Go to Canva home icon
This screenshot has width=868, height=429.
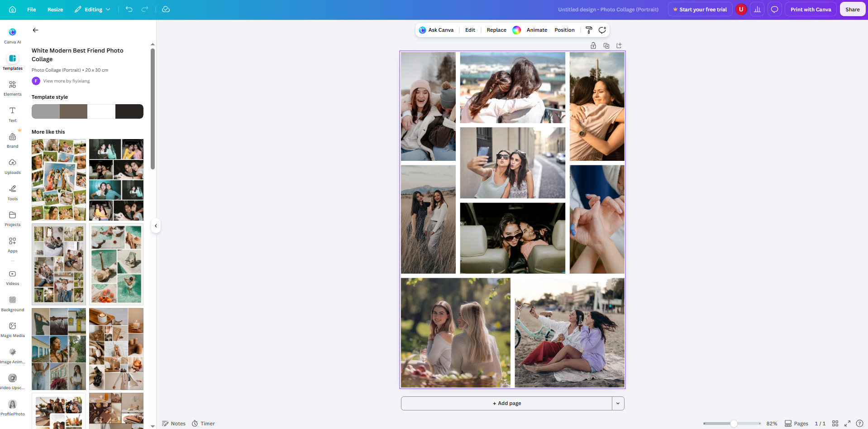pos(12,10)
